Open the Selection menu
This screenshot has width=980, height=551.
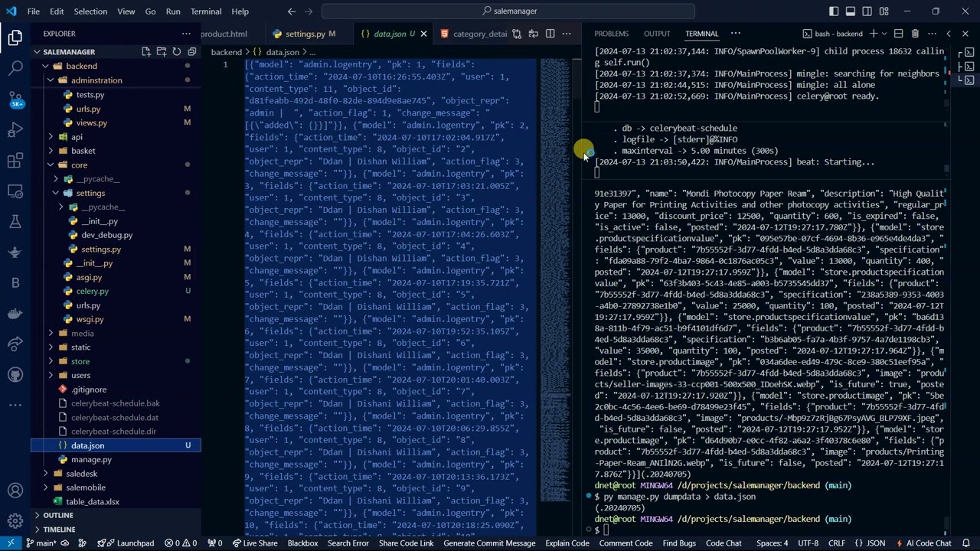click(x=90, y=11)
